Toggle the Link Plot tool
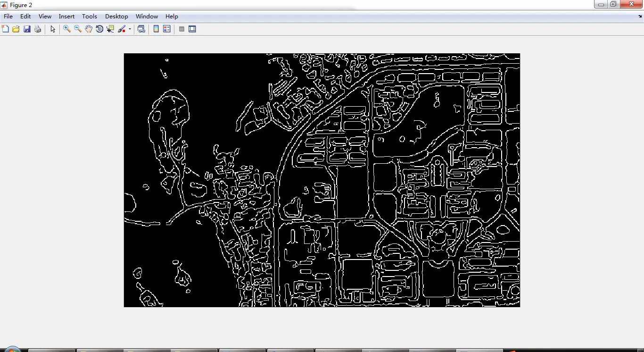Viewport: 644px width, 352px height. 141,29
